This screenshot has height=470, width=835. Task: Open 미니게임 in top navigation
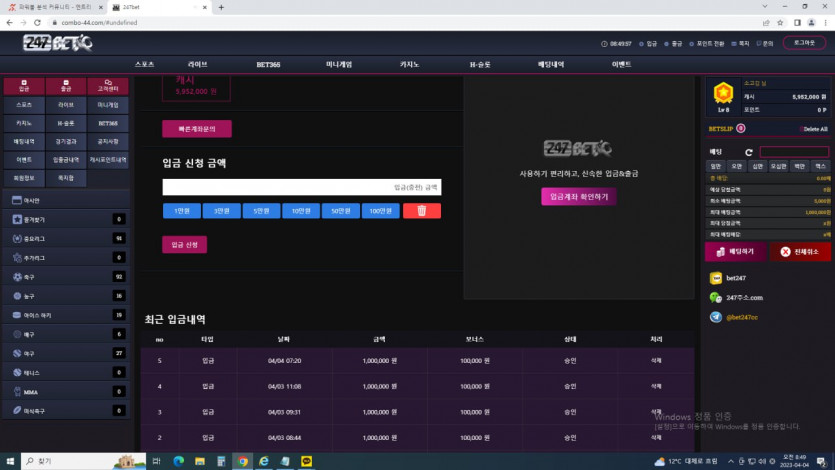coord(339,64)
